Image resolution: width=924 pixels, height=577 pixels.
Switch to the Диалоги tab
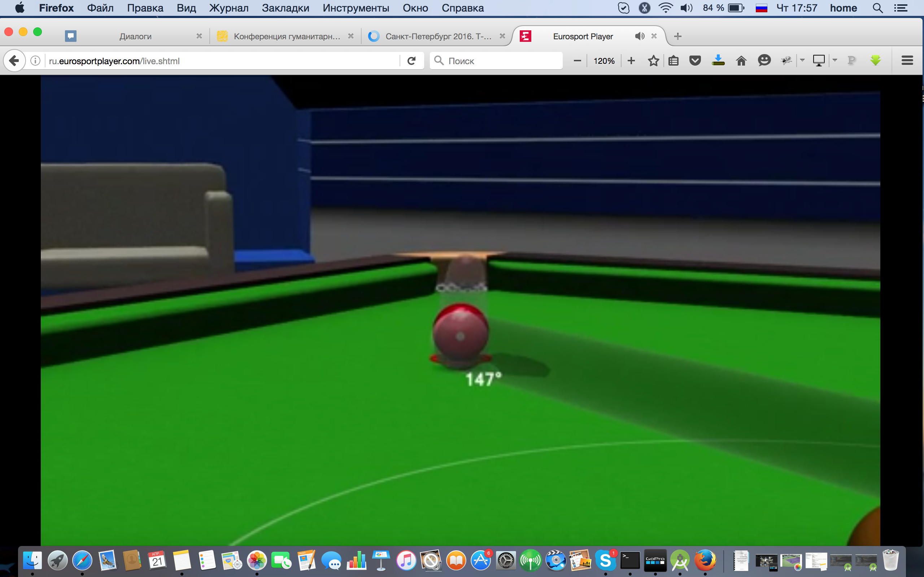135,36
